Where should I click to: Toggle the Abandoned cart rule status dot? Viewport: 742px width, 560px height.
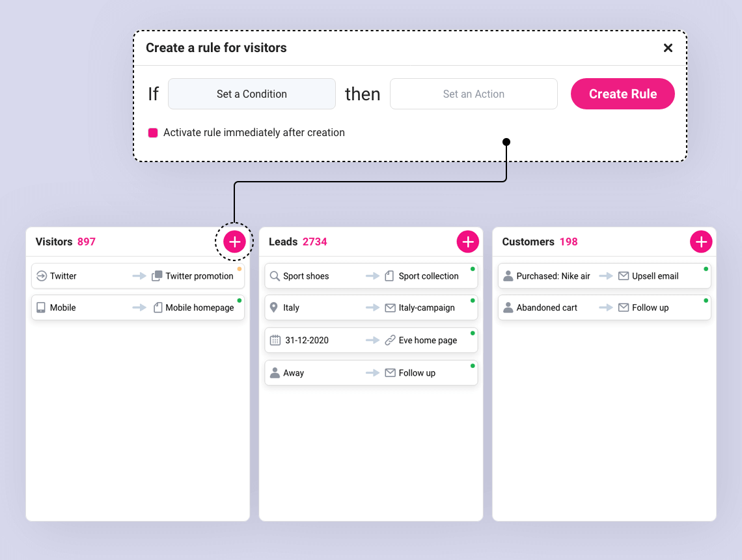point(706,301)
